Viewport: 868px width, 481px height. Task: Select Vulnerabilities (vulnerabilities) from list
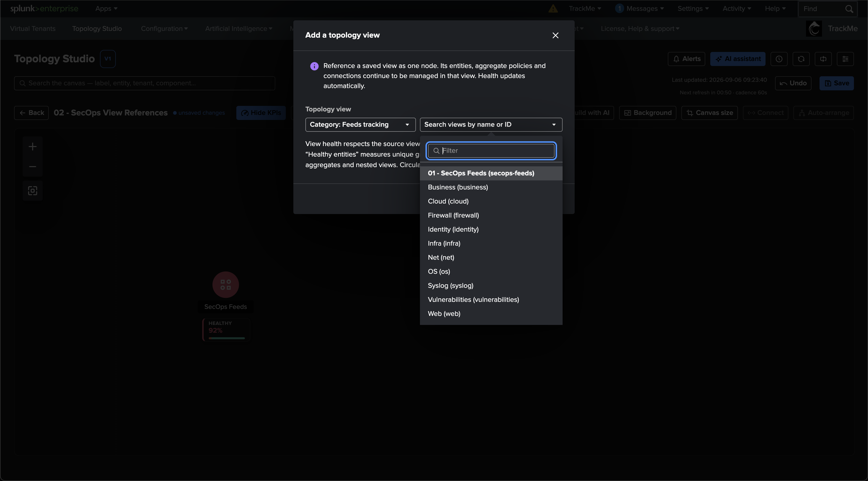pyautogui.click(x=491, y=300)
